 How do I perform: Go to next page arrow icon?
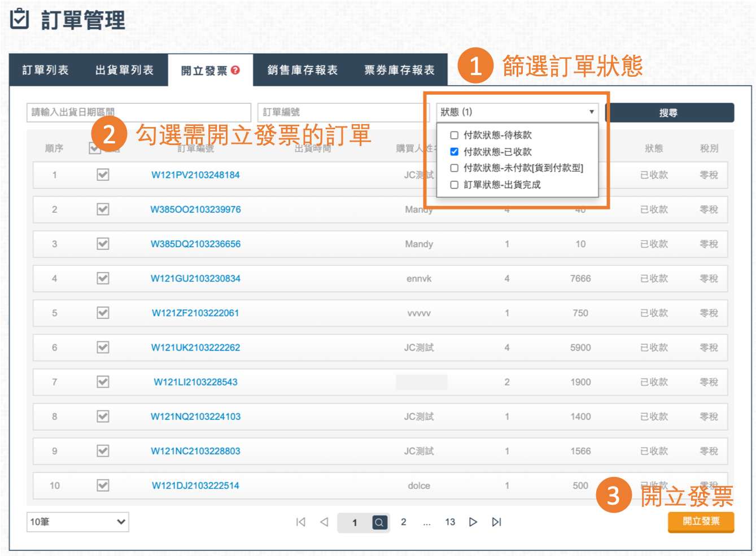[473, 522]
